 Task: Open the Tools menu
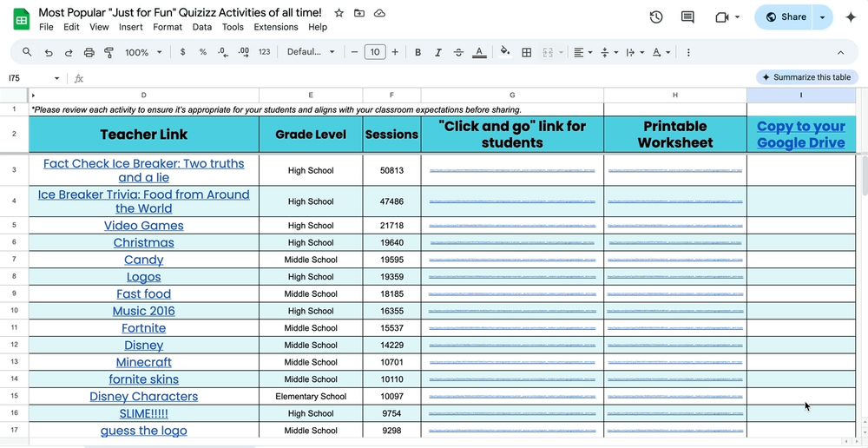point(233,27)
